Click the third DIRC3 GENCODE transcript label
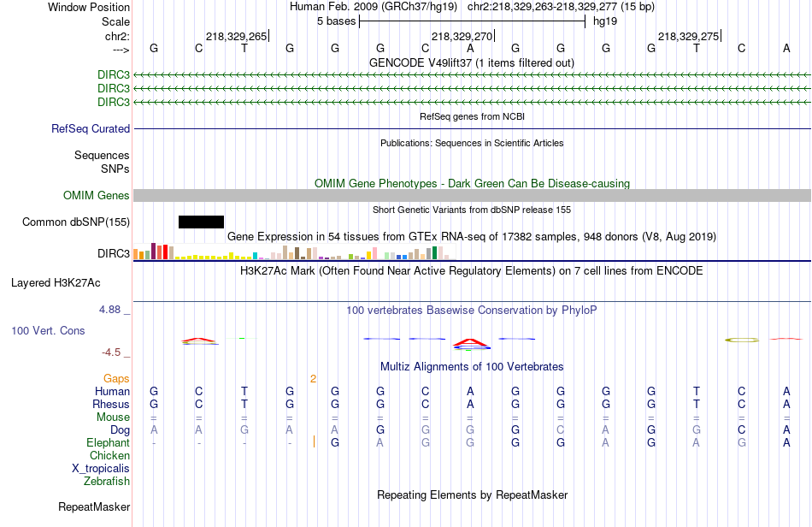The image size is (812, 527). tap(114, 102)
